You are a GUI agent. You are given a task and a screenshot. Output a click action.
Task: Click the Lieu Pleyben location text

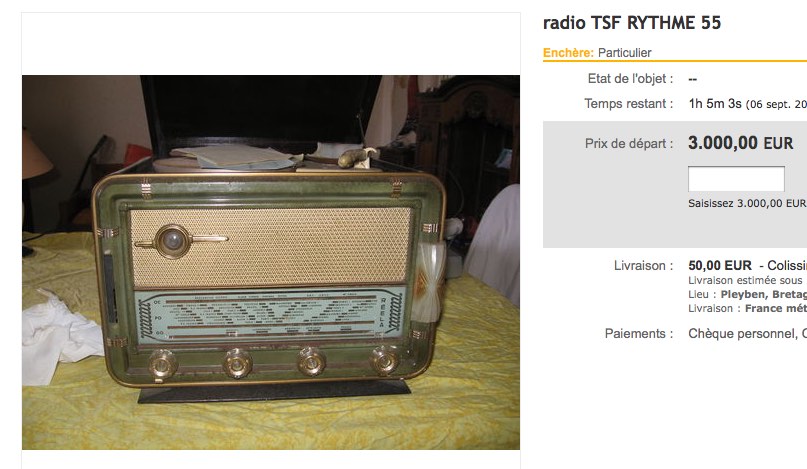747,294
